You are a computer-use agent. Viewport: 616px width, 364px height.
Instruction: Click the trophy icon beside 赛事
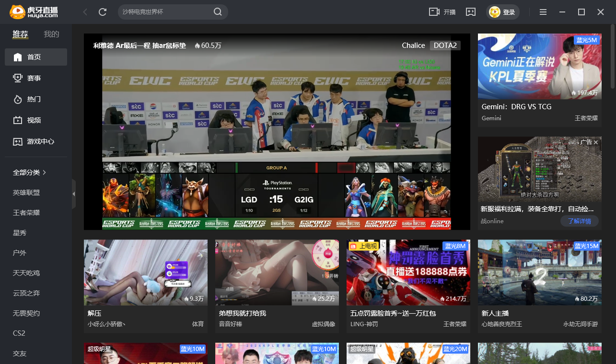tap(18, 78)
